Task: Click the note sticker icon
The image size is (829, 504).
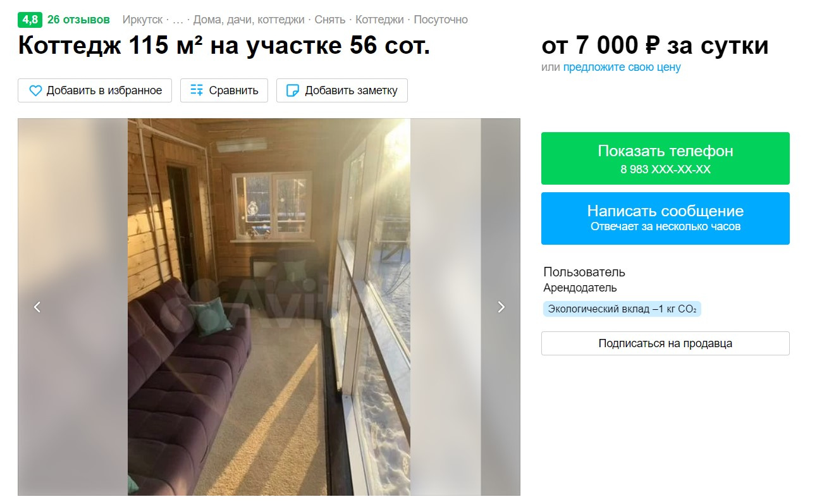Action: pyautogui.click(x=293, y=90)
